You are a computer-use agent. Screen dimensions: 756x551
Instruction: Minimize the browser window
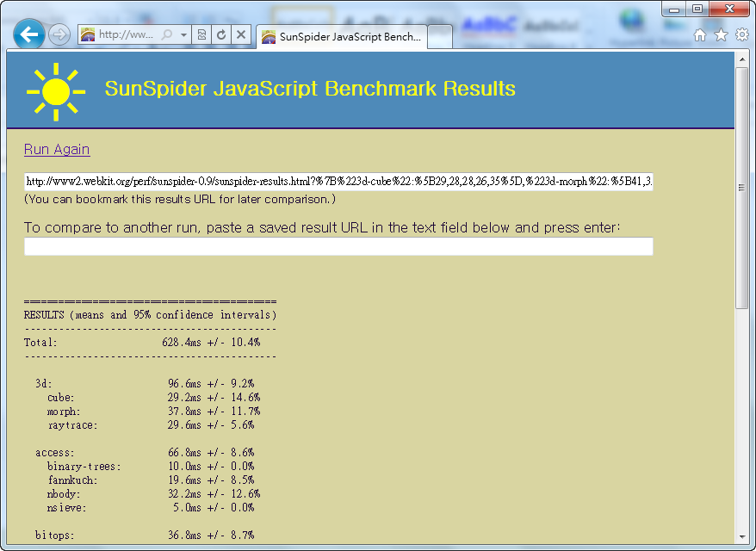coord(673,9)
